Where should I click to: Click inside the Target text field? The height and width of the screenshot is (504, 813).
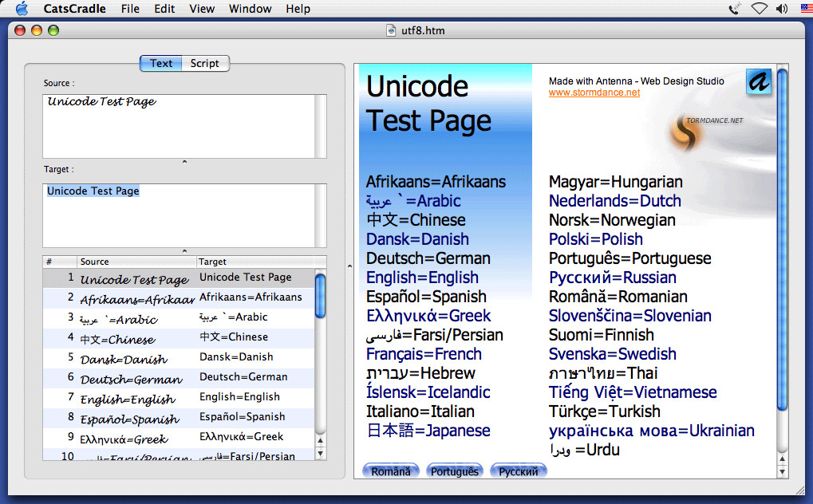click(x=179, y=215)
